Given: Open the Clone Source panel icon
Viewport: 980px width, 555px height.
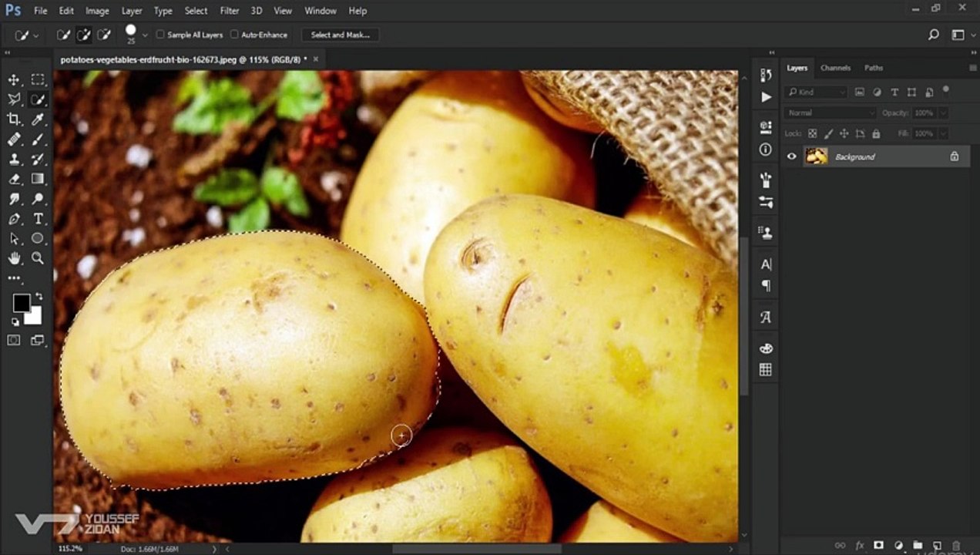Looking at the screenshot, I should 766,232.
